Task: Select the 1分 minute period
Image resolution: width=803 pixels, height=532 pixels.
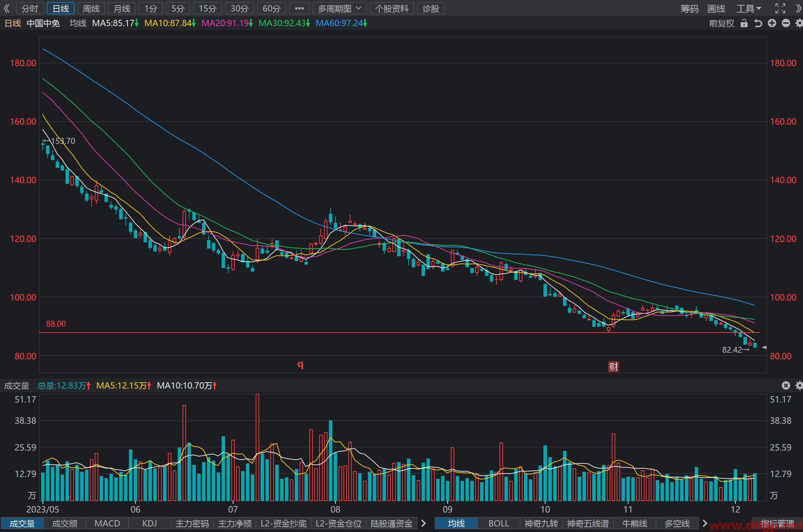Action: tap(151, 8)
